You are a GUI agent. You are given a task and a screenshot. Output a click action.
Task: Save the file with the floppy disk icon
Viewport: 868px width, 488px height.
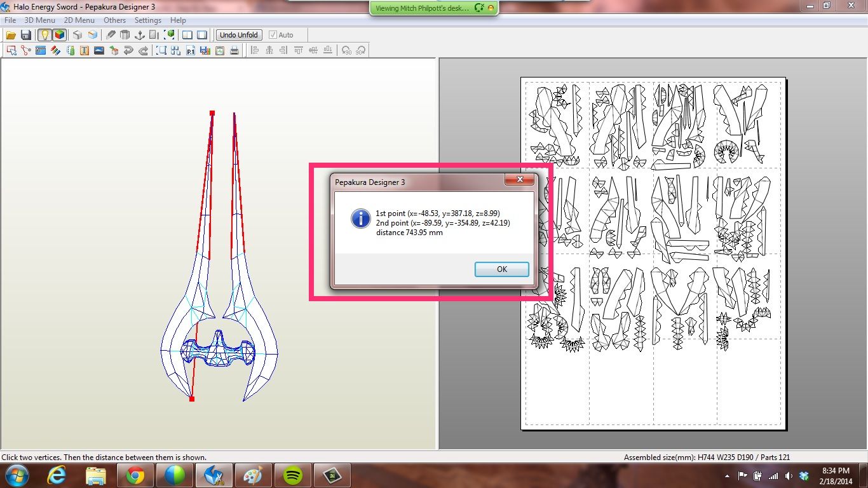(x=26, y=35)
